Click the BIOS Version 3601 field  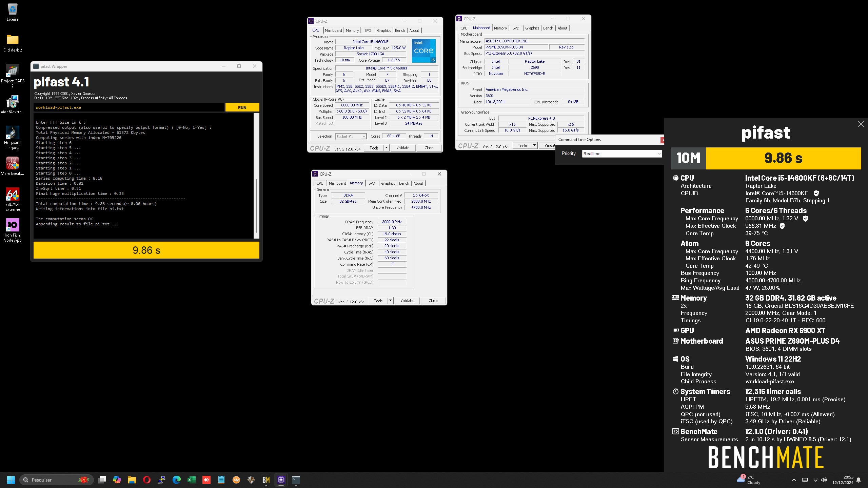(534, 96)
